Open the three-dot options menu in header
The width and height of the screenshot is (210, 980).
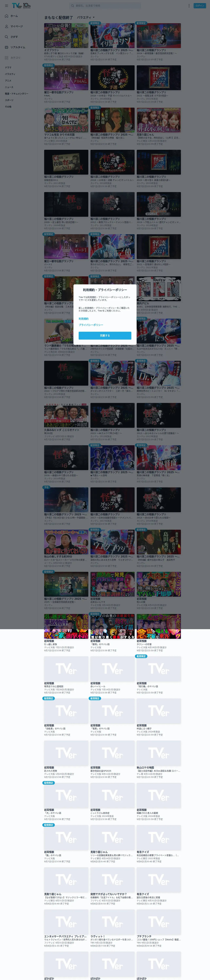coord(189,6)
